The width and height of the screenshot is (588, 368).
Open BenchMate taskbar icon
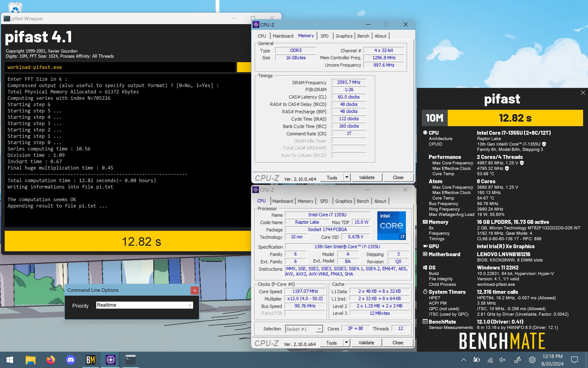[x=91, y=360]
